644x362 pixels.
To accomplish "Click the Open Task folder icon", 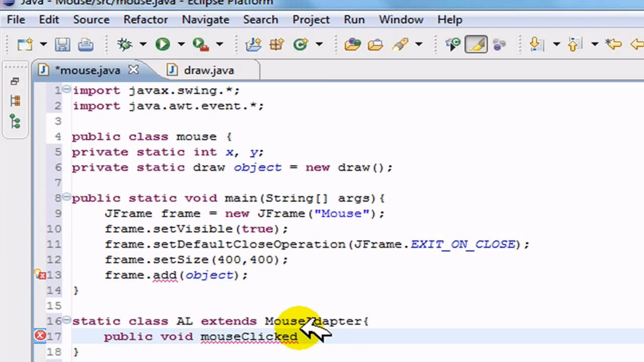I will pos(376,44).
